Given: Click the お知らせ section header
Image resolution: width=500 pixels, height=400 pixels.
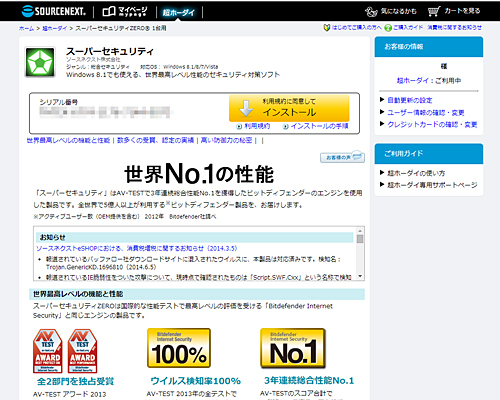Looking at the screenshot, I should pyautogui.click(x=195, y=237).
